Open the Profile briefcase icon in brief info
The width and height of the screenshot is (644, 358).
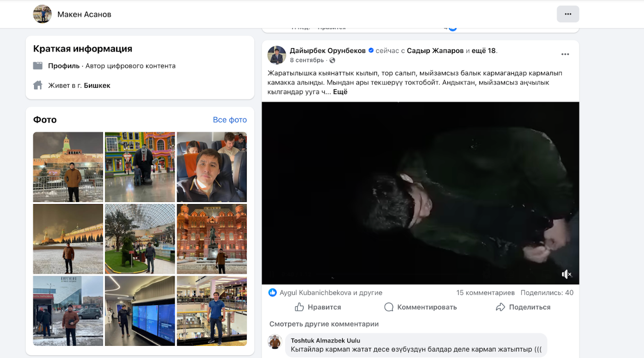click(38, 66)
